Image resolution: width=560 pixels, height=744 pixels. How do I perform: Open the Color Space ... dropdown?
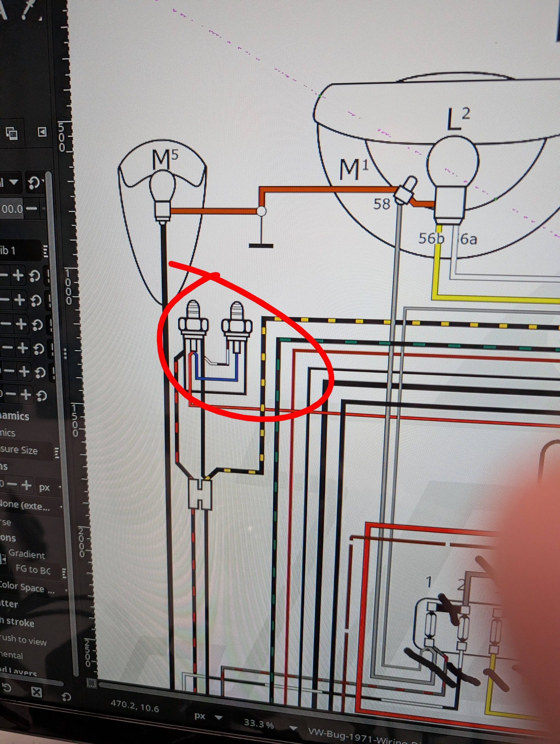click(x=33, y=588)
